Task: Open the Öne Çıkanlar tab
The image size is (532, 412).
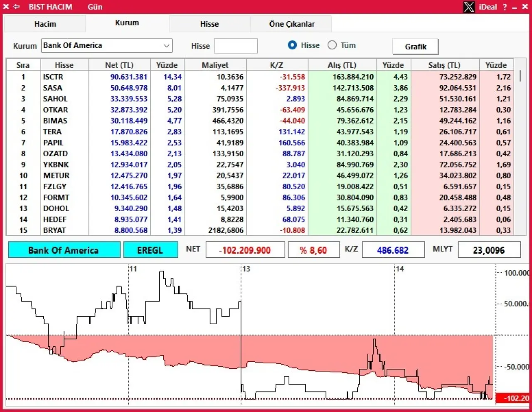Action: [x=291, y=24]
